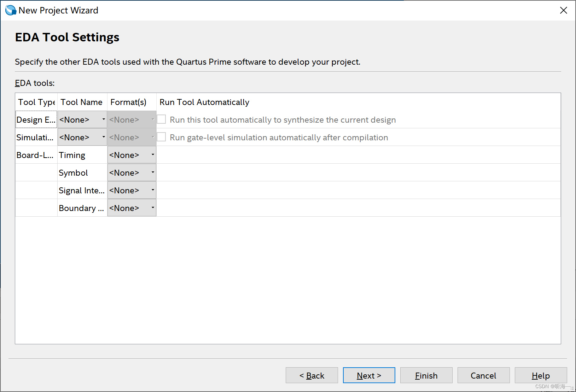Select the Design Entry row cell

[x=36, y=119]
